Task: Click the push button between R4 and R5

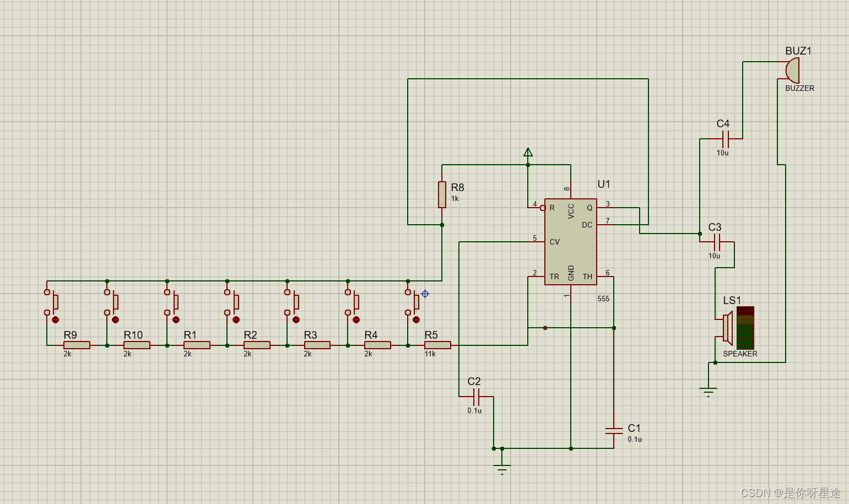Action: (412, 302)
